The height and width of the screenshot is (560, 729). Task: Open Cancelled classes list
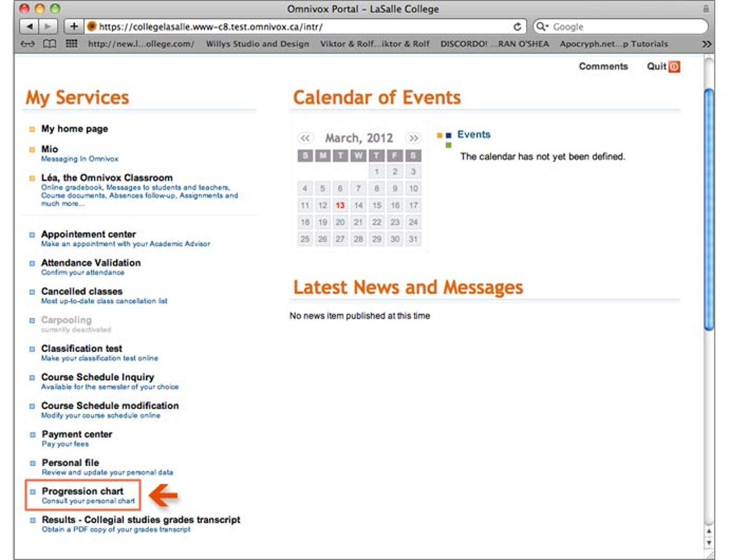82,291
